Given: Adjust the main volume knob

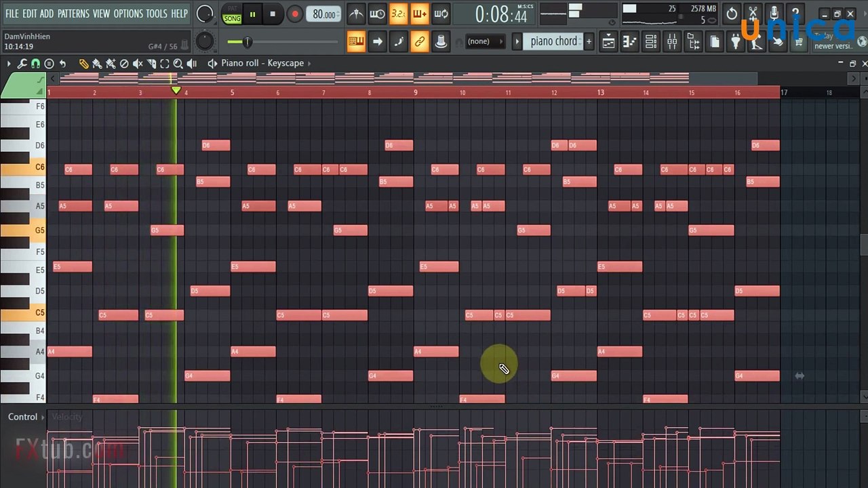Looking at the screenshot, I should click(204, 14).
